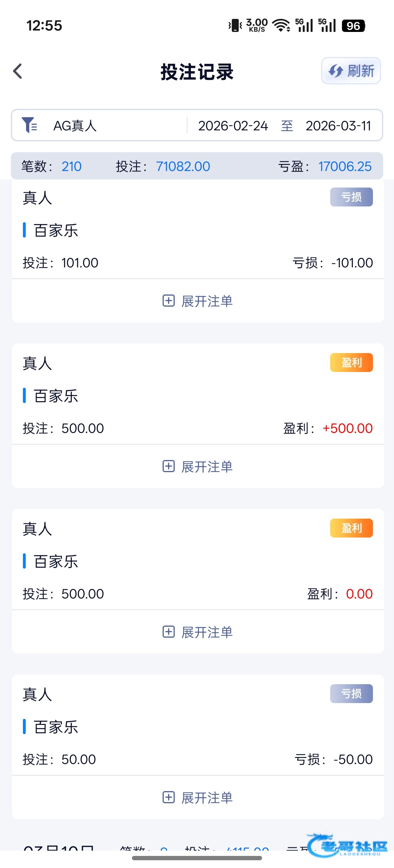Expand bet slip for the 0.00 profit record
Screen dimensions: 394x868
[206, 632]
